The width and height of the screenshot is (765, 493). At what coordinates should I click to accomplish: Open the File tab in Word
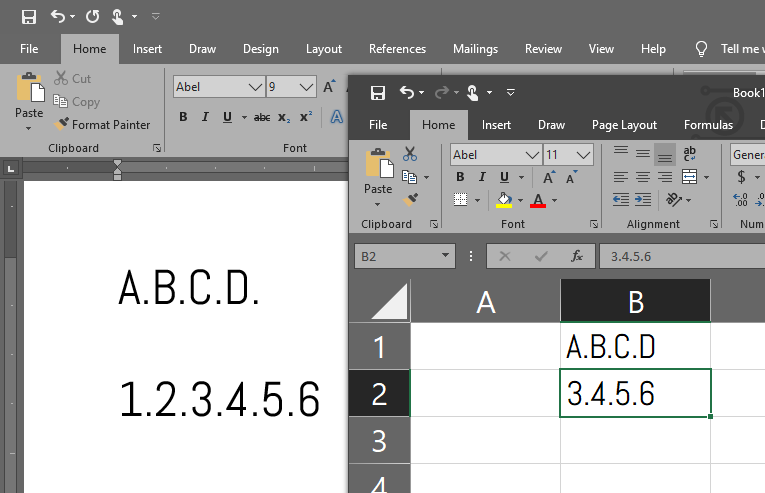[29, 49]
